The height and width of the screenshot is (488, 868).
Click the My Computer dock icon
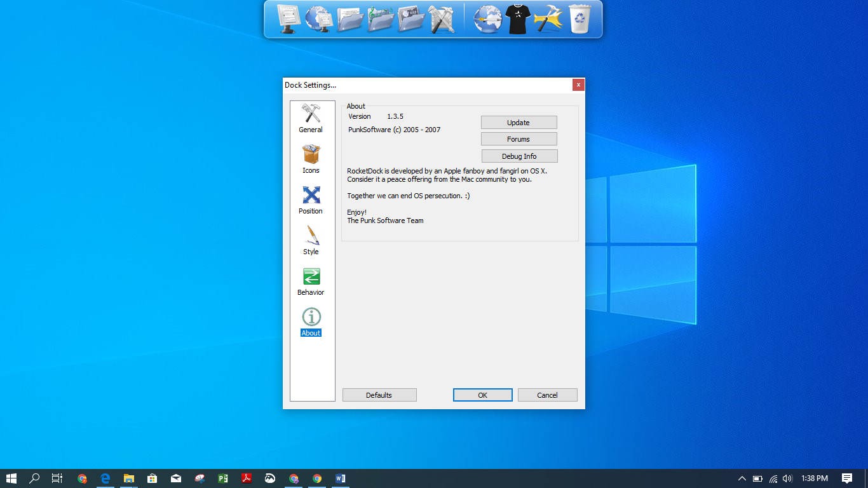click(x=288, y=19)
